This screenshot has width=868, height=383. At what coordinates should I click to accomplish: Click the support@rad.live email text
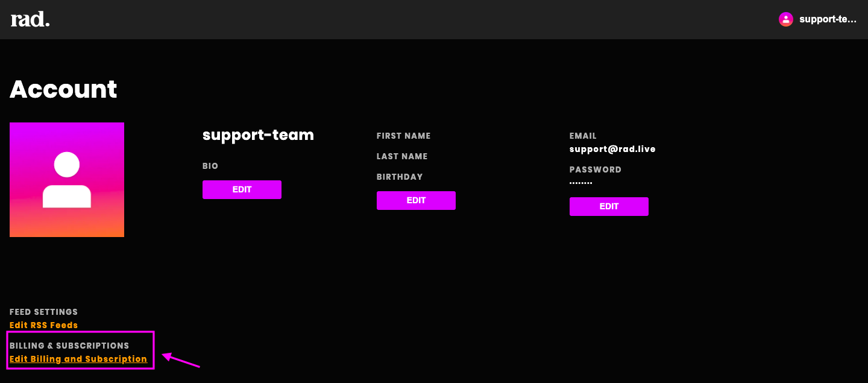pyautogui.click(x=612, y=149)
